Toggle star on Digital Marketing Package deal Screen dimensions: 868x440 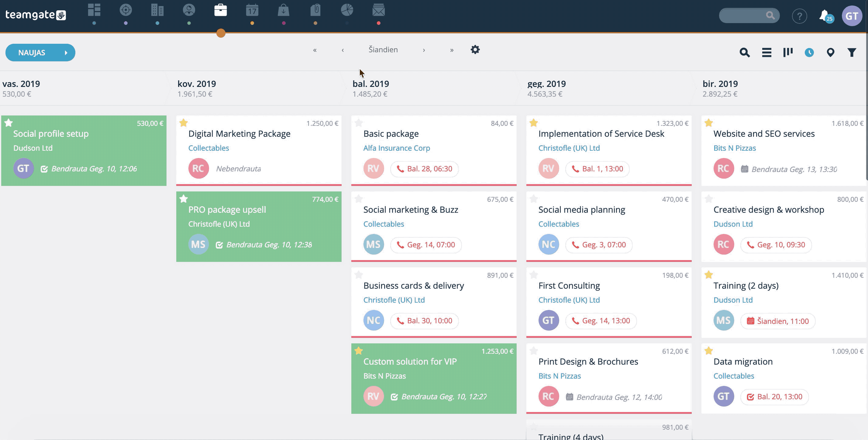184,123
